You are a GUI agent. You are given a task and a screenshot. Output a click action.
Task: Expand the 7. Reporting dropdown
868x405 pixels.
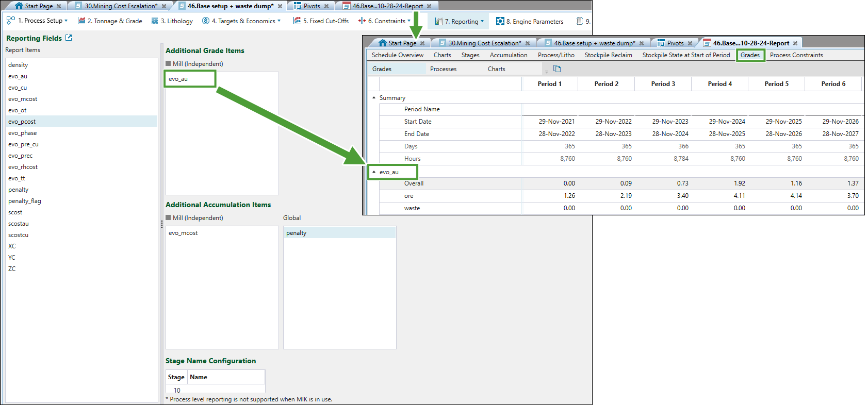pyautogui.click(x=482, y=21)
